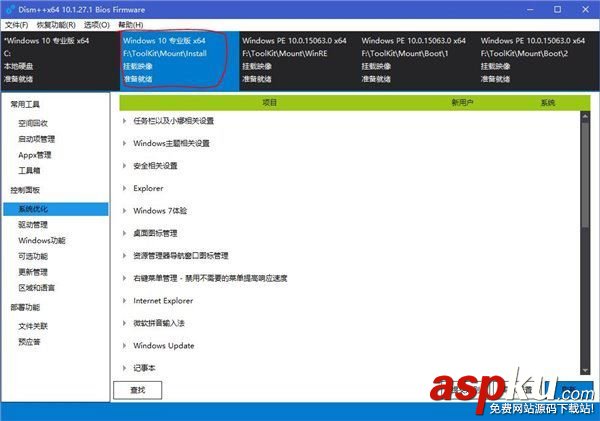Open 工具箱 in the sidebar

[x=29, y=171]
